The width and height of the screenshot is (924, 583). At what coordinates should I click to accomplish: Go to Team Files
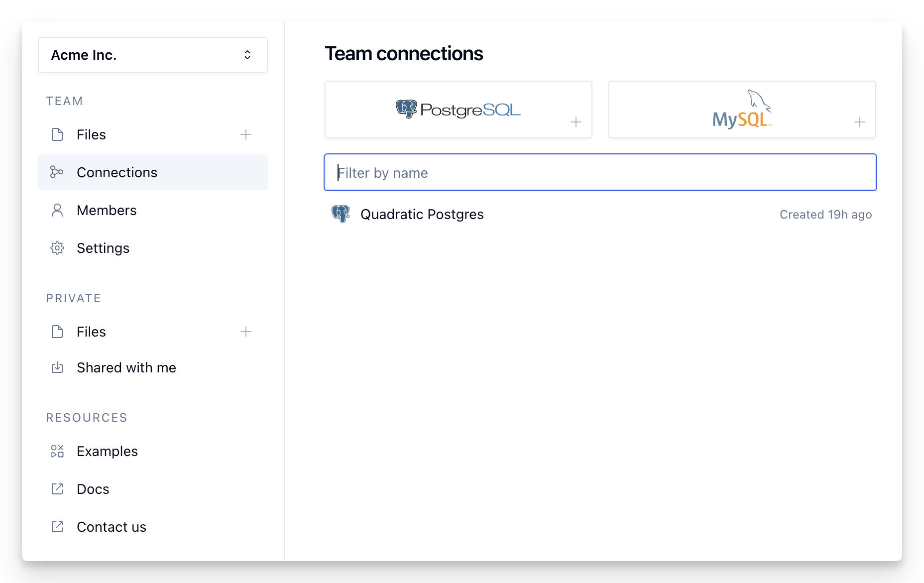[x=92, y=134]
